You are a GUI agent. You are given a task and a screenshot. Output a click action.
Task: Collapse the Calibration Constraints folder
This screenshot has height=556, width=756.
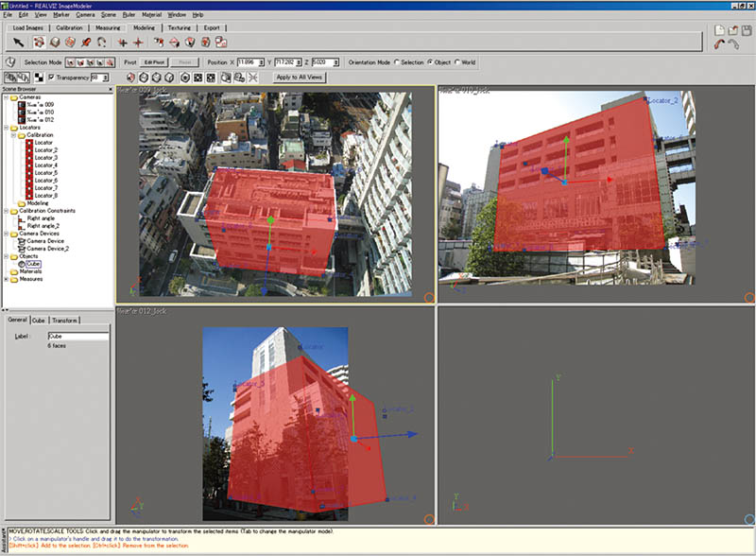click(x=6, y=211)
